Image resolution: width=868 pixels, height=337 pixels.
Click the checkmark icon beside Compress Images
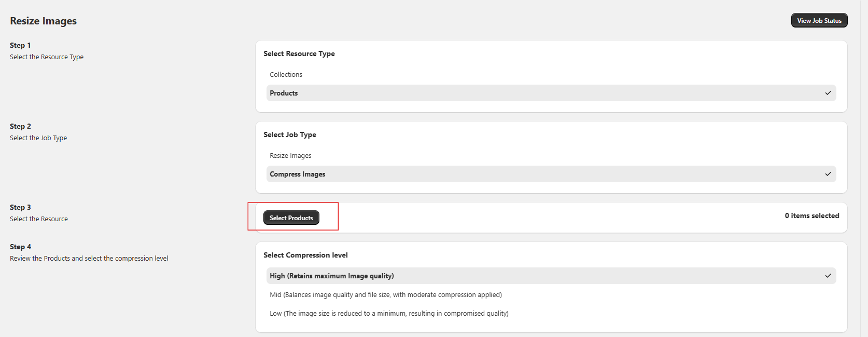[828, 174]
